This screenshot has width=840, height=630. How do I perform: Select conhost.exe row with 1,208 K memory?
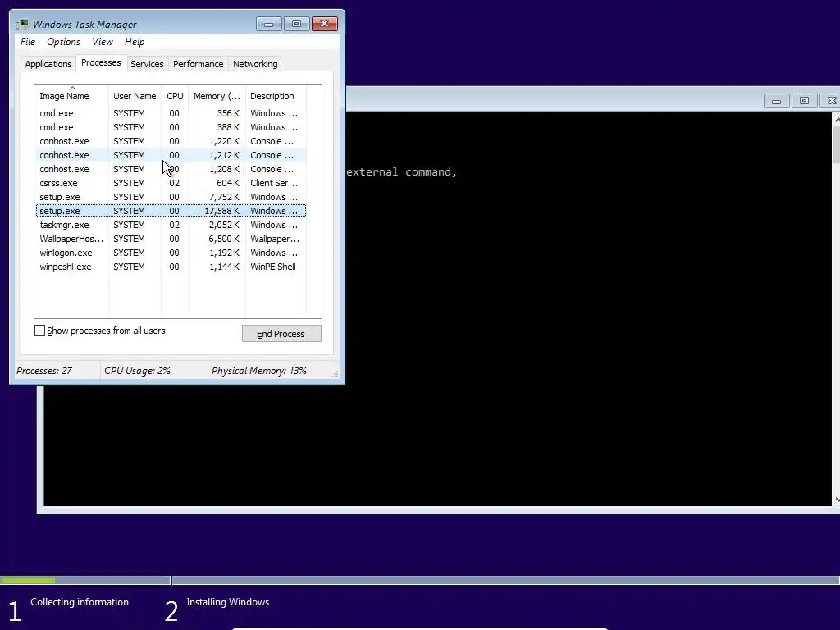[171, 169]
